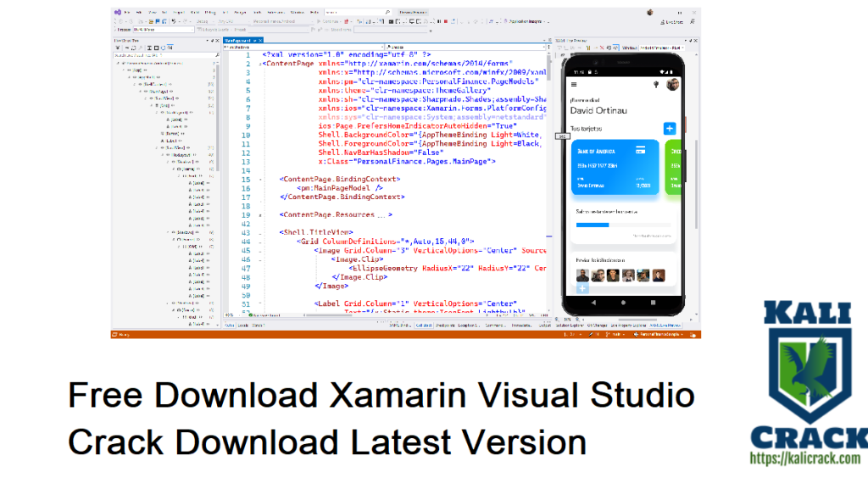Image resolution: width=868 pixels, height=478 pixels.
Task: Switch to the Git Changes tab
Action: (x=597, y=325)
